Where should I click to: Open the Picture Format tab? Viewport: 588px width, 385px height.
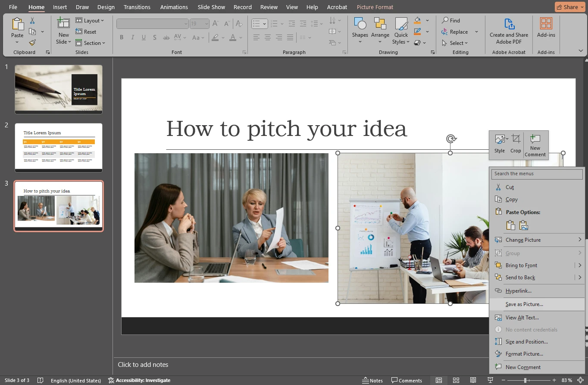tap(375, 7)
